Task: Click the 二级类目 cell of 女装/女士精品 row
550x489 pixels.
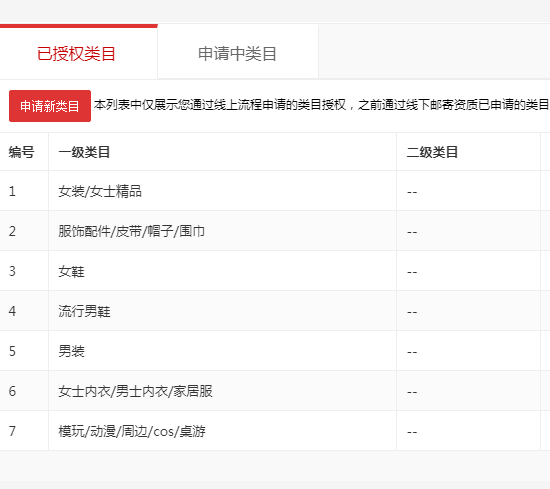Action: pos(468,191)
